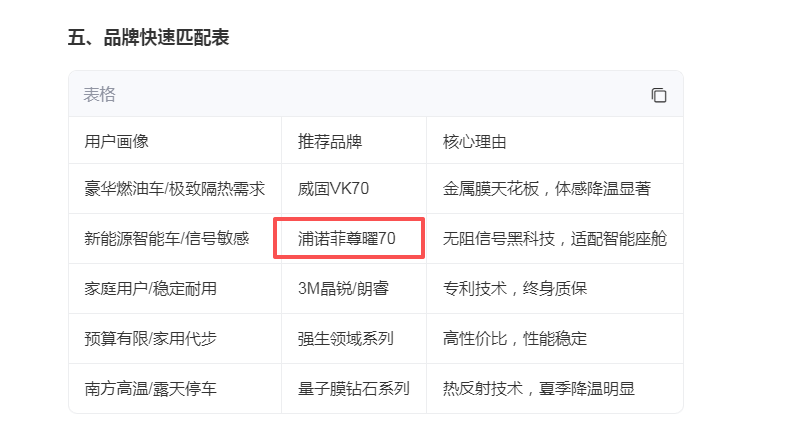Screen dimensions: 797x424
Task: Click the copy table icon
Action: pyautogui.click(x=659, y=95)
